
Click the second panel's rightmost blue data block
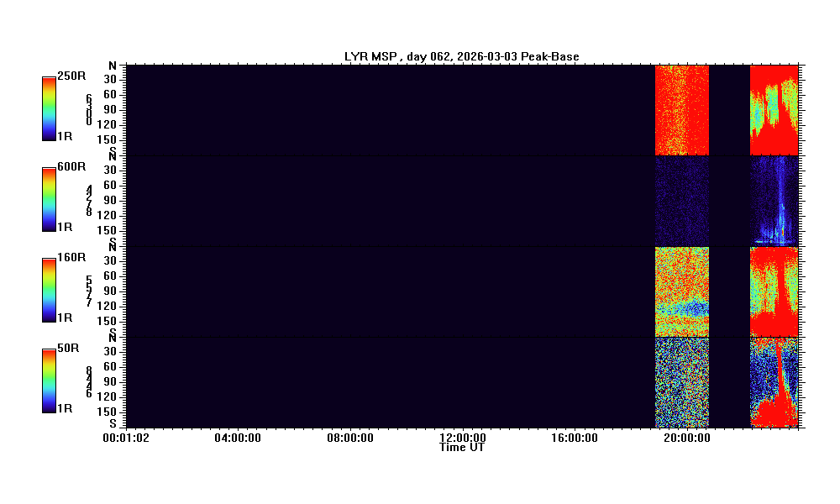pos(773,200)
